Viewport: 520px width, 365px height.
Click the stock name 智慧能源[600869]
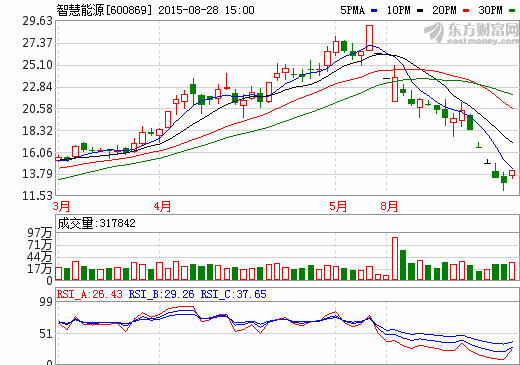[x=104, y=10]
